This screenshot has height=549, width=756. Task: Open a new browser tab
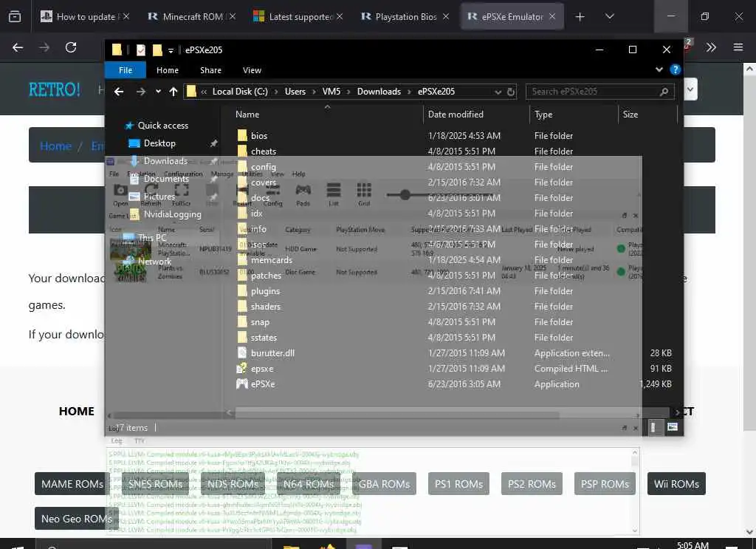580,17
